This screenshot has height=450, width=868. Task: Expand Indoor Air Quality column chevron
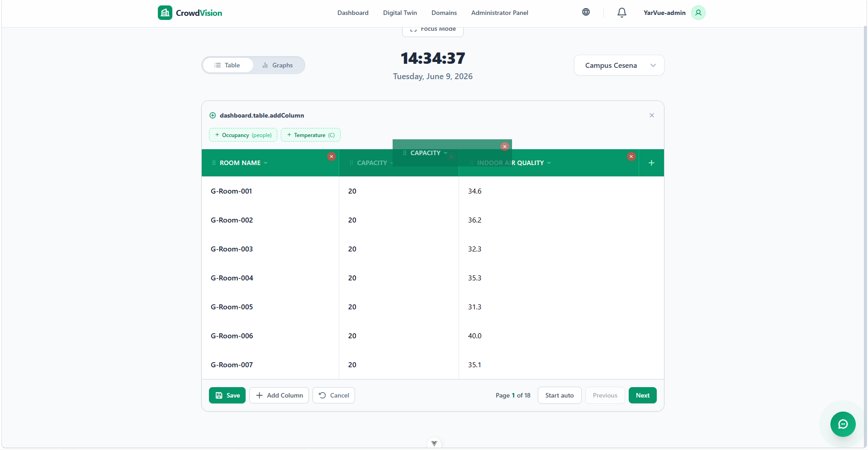click(549, 163)
